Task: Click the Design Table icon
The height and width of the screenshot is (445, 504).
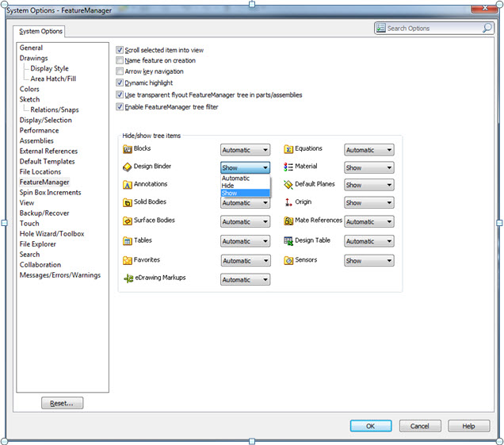Action: click(x=288, y=240)
